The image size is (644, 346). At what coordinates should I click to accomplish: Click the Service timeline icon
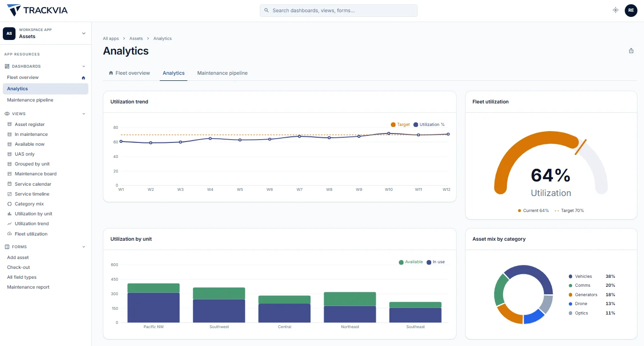(9, 194)
